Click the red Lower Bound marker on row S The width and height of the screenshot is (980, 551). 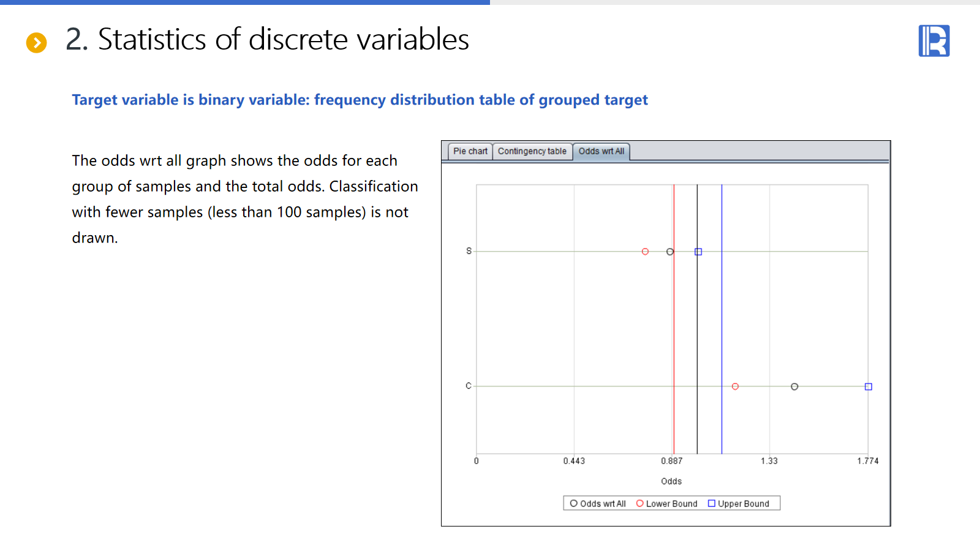pyautogui.click(x=645, y=252)
